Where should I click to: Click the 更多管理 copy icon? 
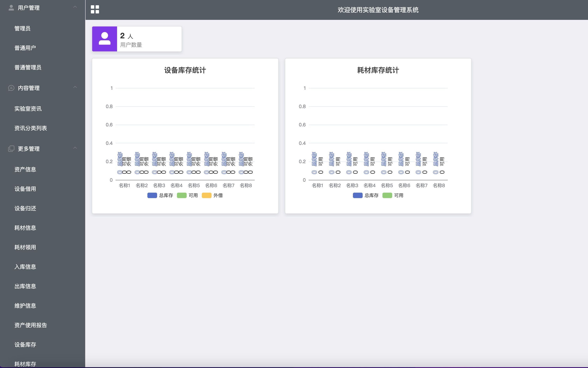[x=11, y=148]
